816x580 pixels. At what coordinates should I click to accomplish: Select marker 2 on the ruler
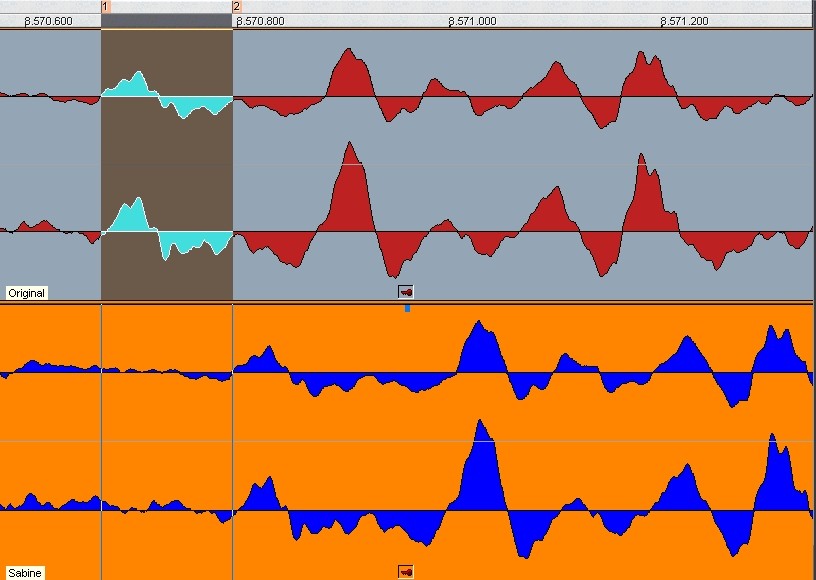coord(237,7)
